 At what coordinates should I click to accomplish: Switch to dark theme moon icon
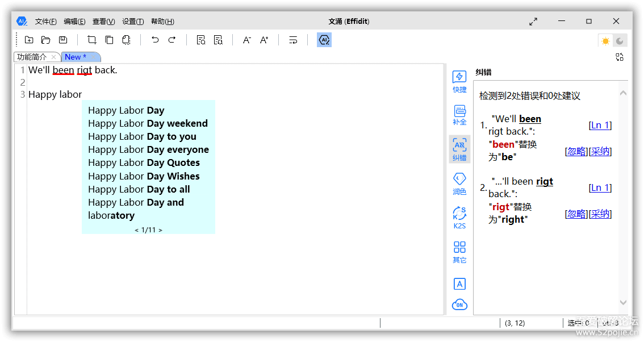[x=620, y=41]
